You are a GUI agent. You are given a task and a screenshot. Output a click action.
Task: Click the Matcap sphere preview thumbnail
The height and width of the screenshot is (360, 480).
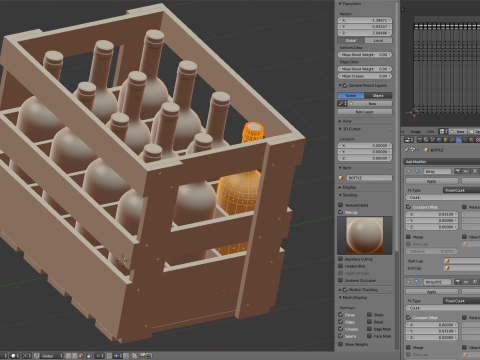coord(365,235)
